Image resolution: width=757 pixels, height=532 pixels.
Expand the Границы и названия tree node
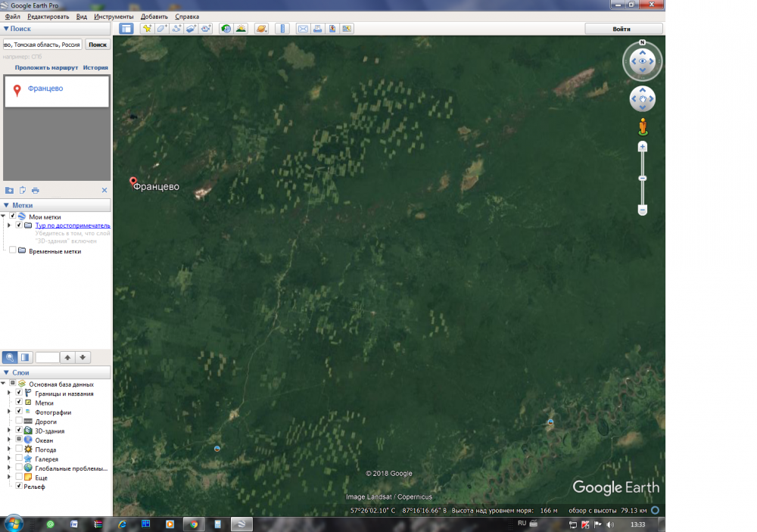pyautogui.click(x=10, y=394)
